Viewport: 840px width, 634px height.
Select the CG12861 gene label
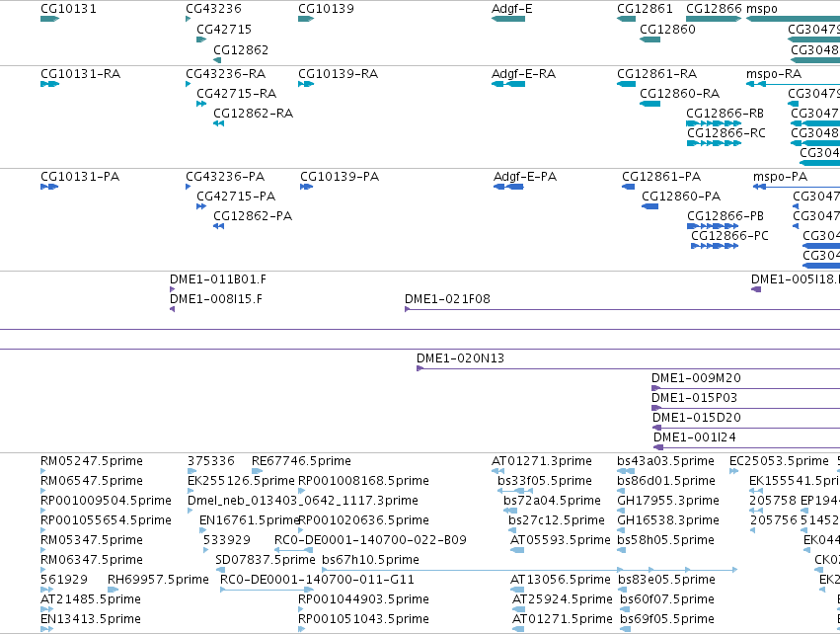[645, 9]
